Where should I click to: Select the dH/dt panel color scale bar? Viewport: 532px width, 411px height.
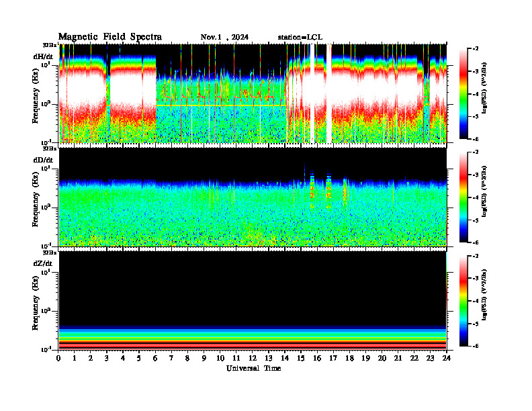tap(463, 93)
